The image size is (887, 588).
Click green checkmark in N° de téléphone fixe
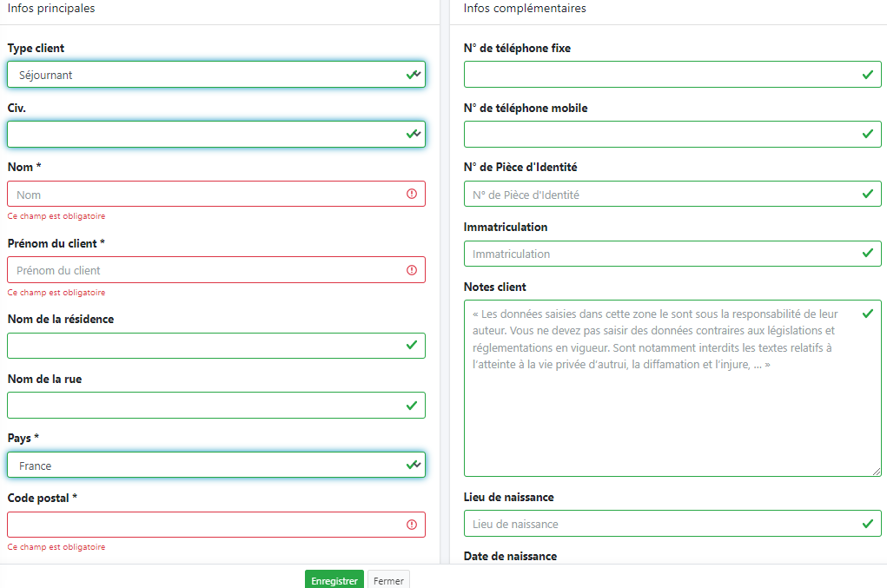tap(867, 75)
